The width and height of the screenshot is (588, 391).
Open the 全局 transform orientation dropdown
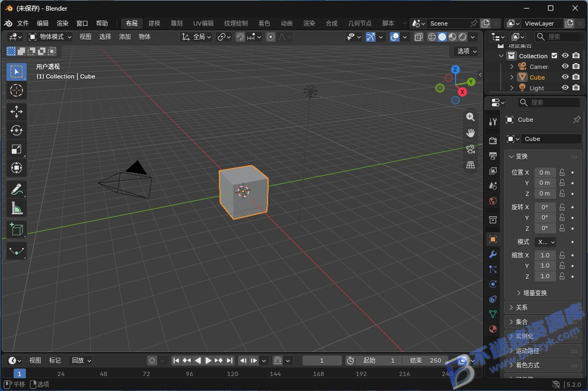[197, 37]
